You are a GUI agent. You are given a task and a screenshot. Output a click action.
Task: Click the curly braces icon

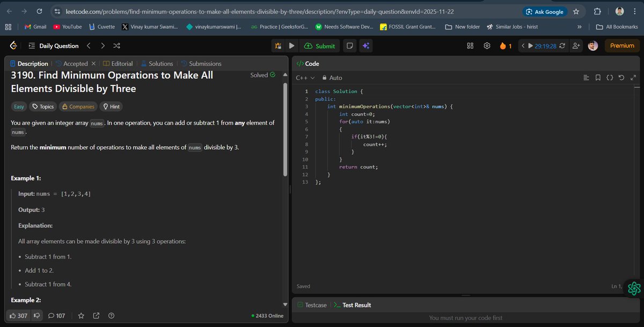click(x=610, y=78)
